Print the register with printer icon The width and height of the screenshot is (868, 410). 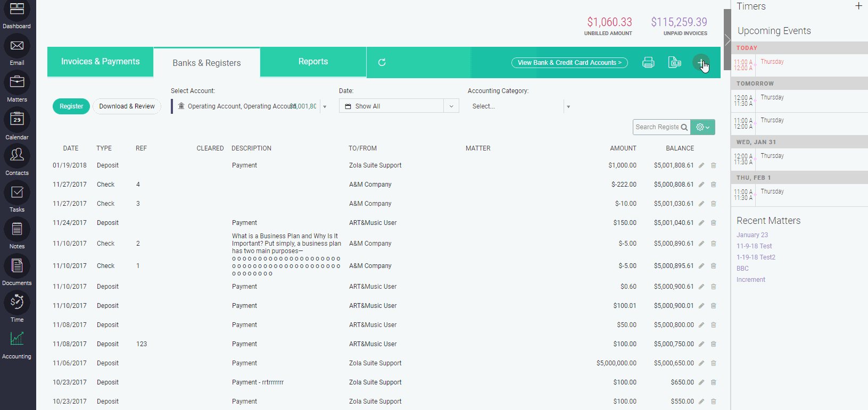[x=648, y=62]
